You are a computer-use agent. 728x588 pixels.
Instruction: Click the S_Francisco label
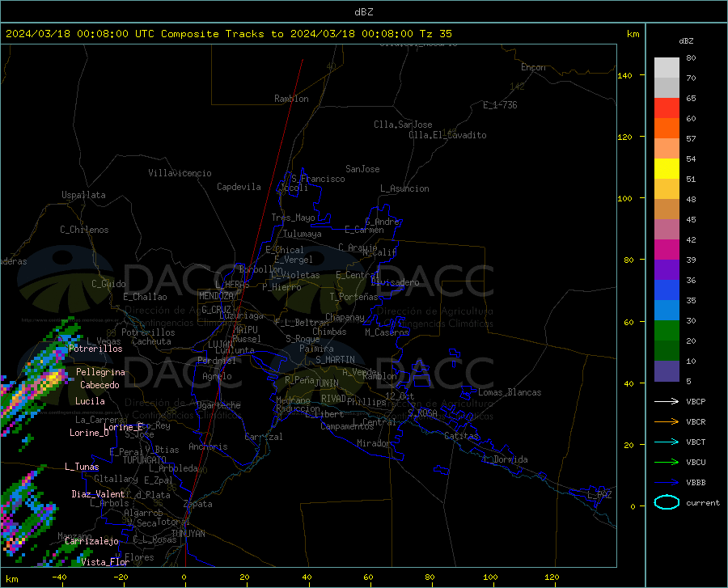(318, 179)
